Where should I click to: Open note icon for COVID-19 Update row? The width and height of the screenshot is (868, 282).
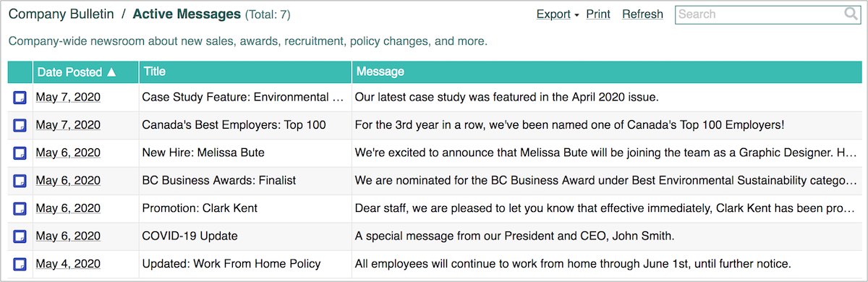click(20, 236)
